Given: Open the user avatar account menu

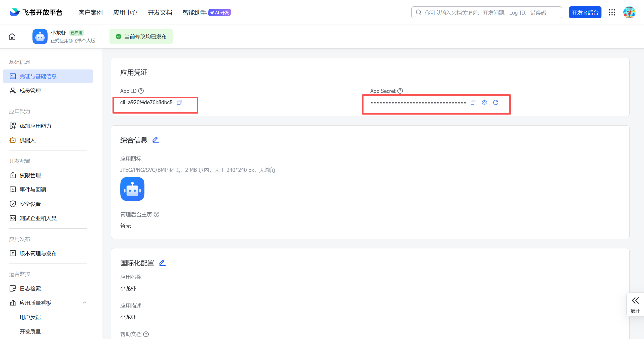Looking at the screenshot, I should [x=629, y=13].
